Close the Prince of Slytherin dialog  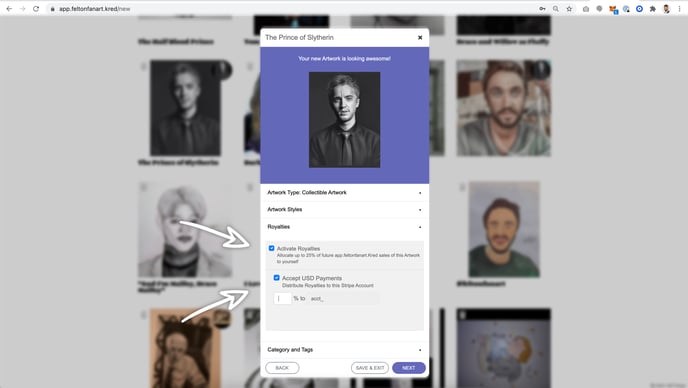coord(420,38)
